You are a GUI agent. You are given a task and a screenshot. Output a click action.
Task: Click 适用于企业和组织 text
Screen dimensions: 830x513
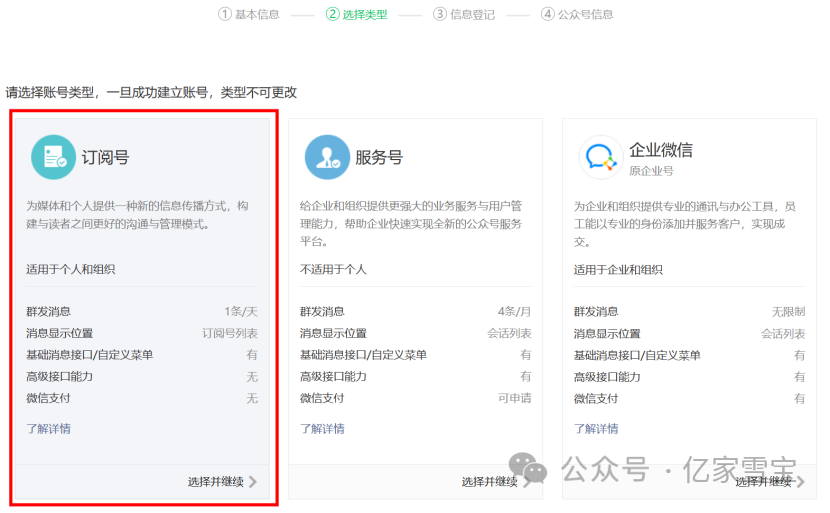tap(618, 270)
